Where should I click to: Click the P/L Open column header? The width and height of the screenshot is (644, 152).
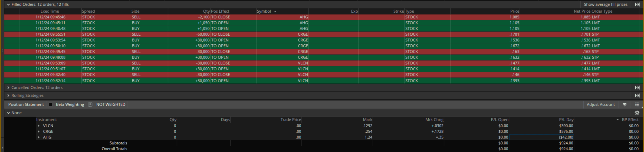point(499,120)
